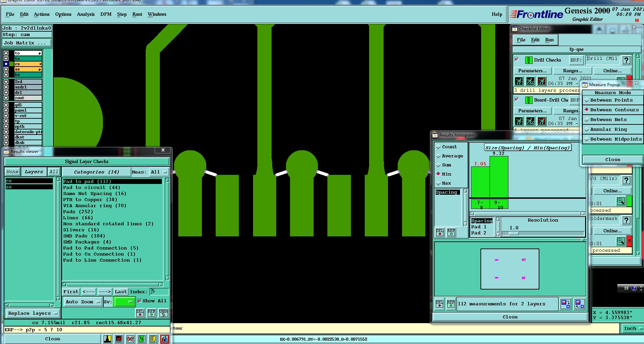The image size is (644, 344).
Task: Open the Meas: All dropdown
Action: coord(159,172)
